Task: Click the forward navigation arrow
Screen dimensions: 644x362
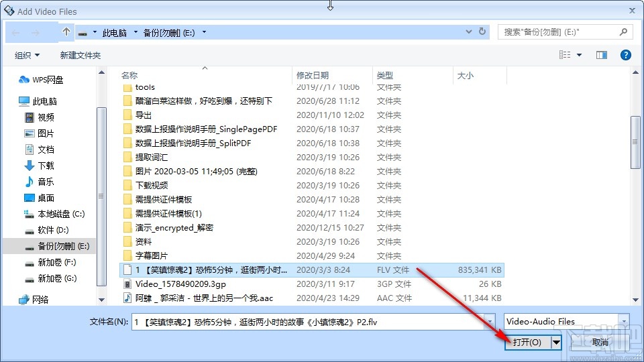Action: [36, 32]
